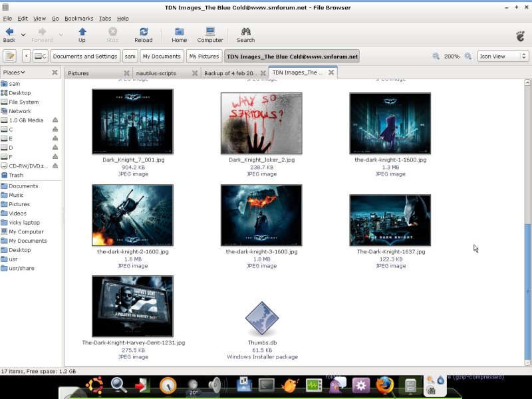The width and height of the screenshot is (532, 399).
Task: Close the nautilus-scripts tab
Action: (x=195, y=73)
